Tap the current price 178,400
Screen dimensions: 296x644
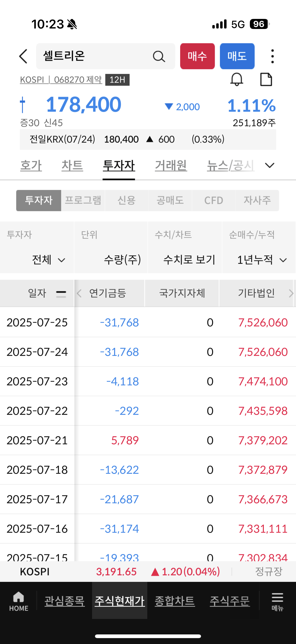84,104
